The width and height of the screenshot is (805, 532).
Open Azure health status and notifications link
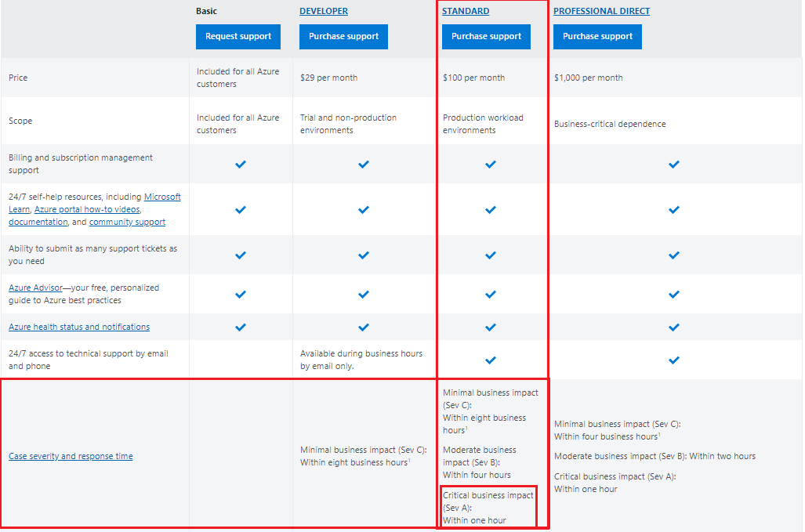click(79, 327)
